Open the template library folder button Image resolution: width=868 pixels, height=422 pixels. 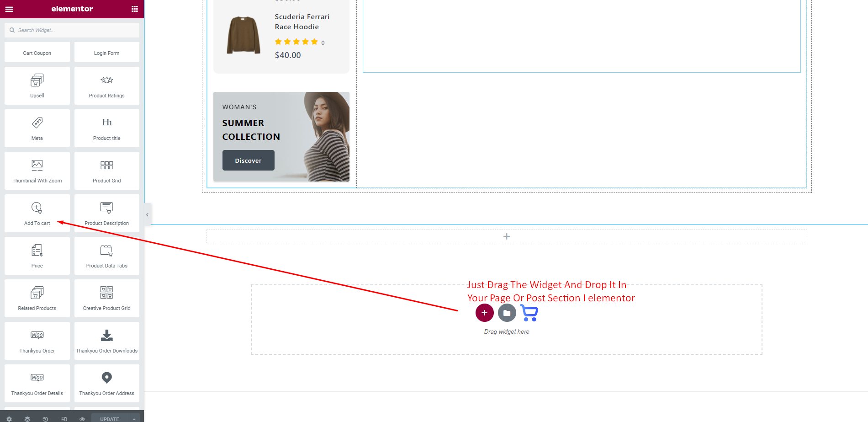[507, 313]
